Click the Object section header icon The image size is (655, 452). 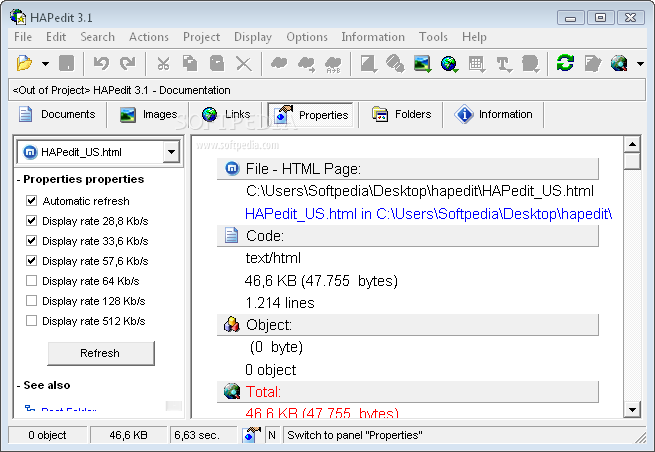coord(232,324)
